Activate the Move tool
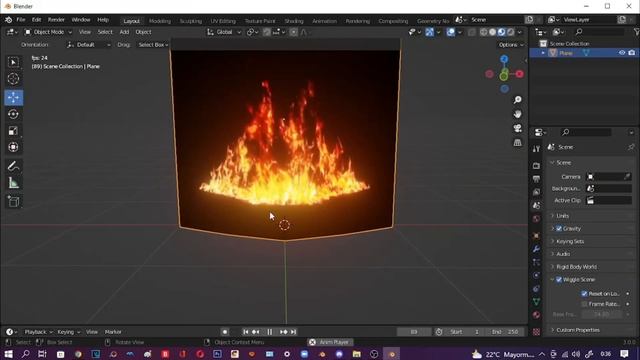This screenshot has width=640, height=360. (13, 98)
